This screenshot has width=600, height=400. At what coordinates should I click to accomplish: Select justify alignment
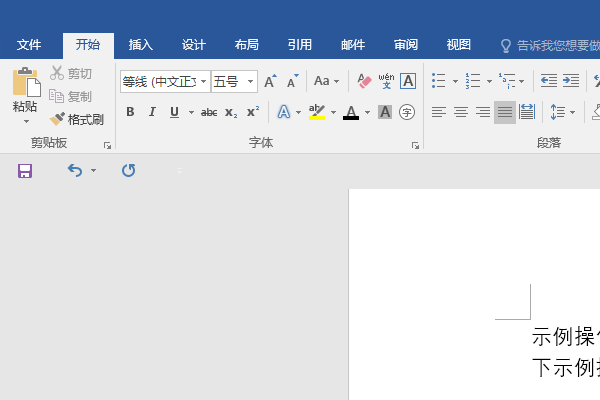tap(505, 112)
